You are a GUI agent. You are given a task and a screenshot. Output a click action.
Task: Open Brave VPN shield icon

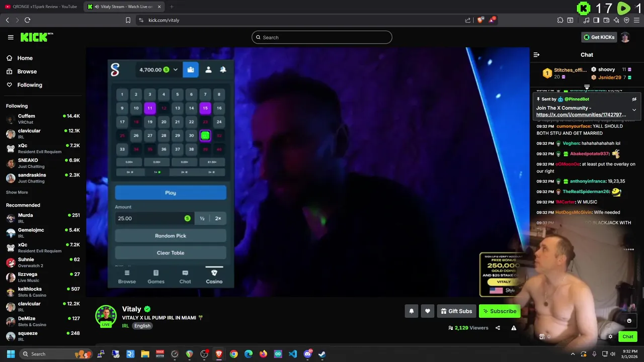pyautogui.click(x=626, y=20)
